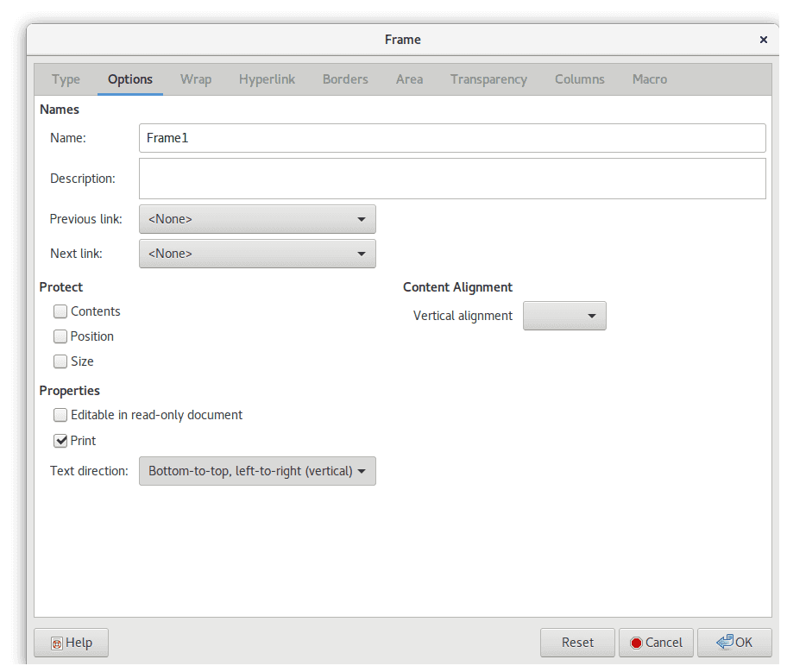787x672 pixels.
Task: Switch to the Borders tab
Action: 344,79
